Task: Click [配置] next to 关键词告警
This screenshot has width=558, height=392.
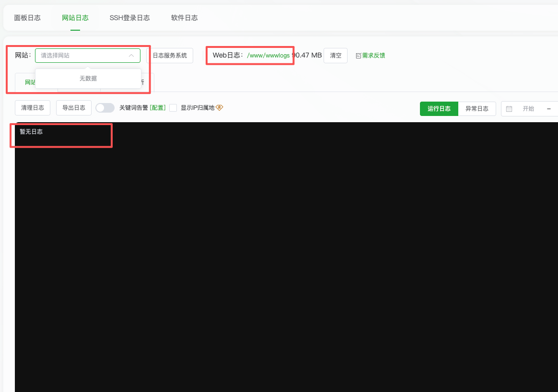Action: 157,107
